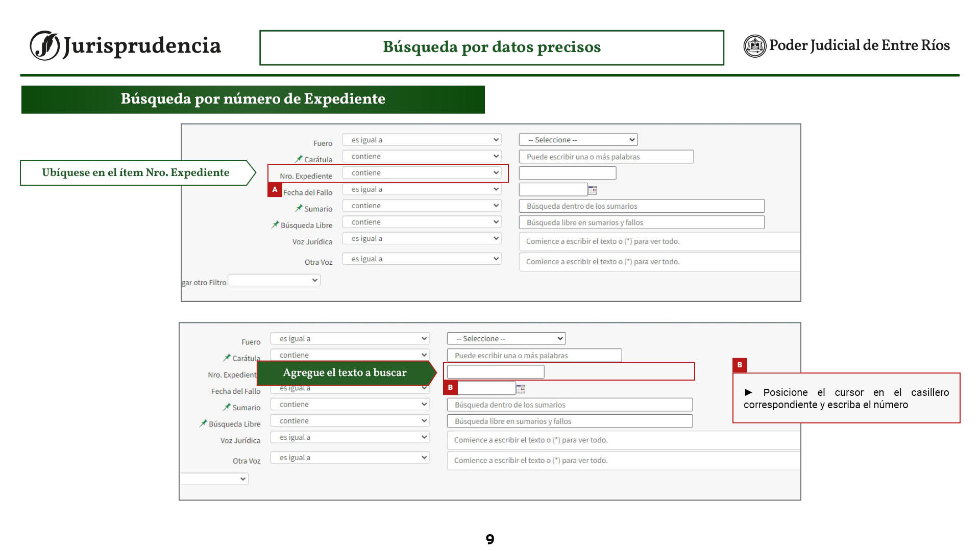Open the Sumario 'contiene' dropdown in upper form
980x551 pixels.
click(x=422, y=206)
